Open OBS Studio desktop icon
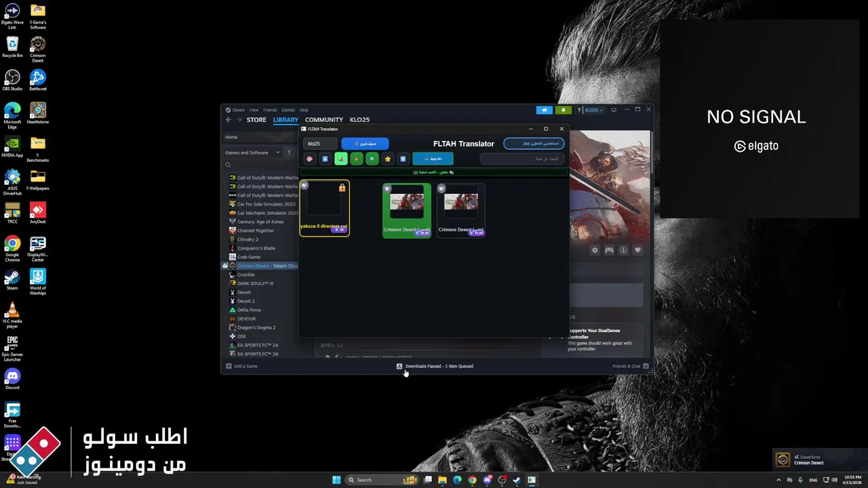 pos(12,80)
